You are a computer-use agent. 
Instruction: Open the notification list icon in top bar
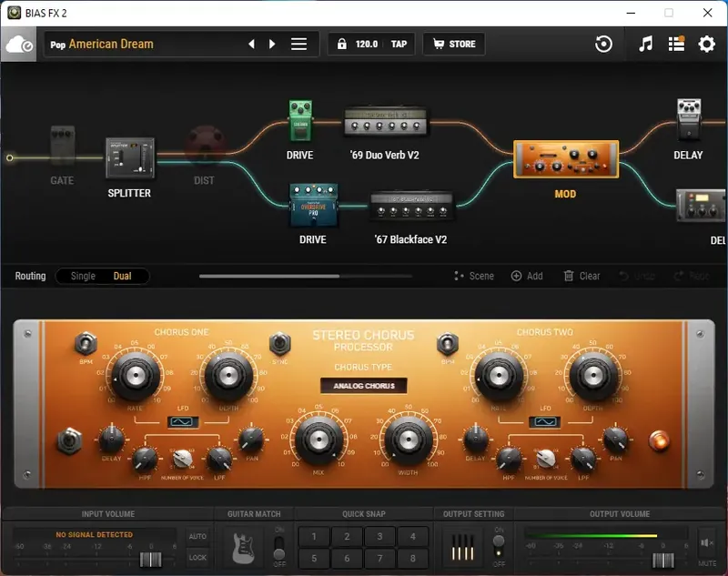(674, 43)
